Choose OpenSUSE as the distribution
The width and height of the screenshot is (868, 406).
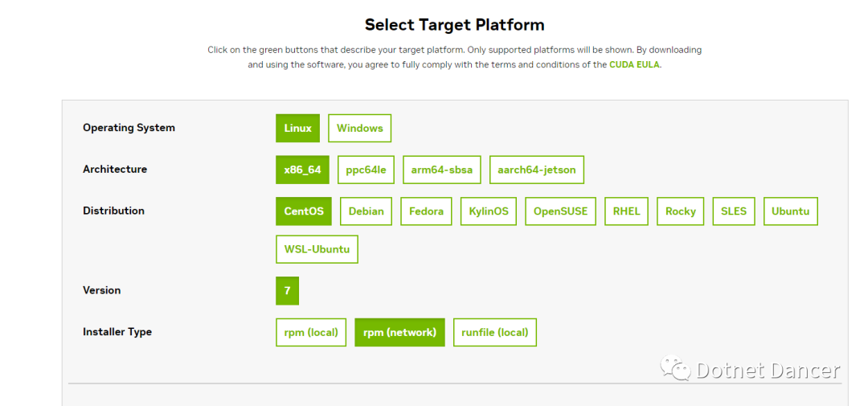[561, 211]
